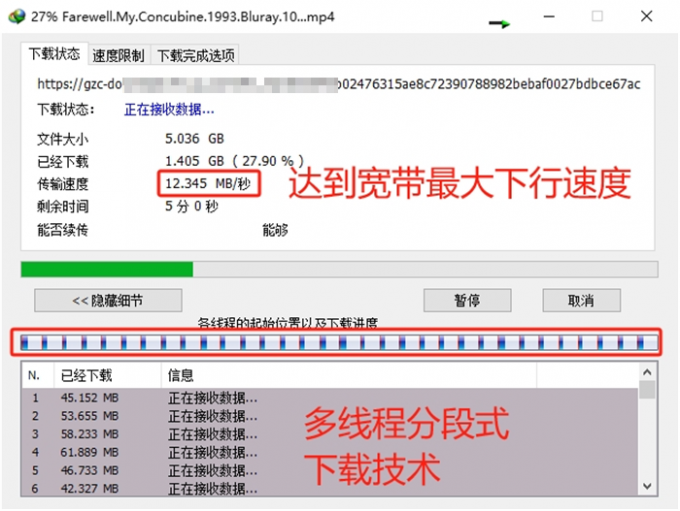Click the thread segment progress bar
The image size is (680, 511).
point(339,342)
